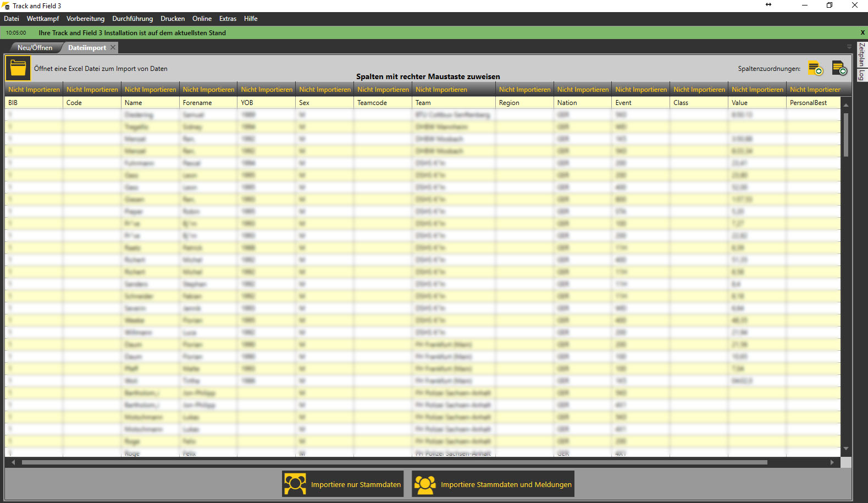Click Nicht Importieren header above Team
868x503 pixels.
pyautogui.click(x=454, y=89)
